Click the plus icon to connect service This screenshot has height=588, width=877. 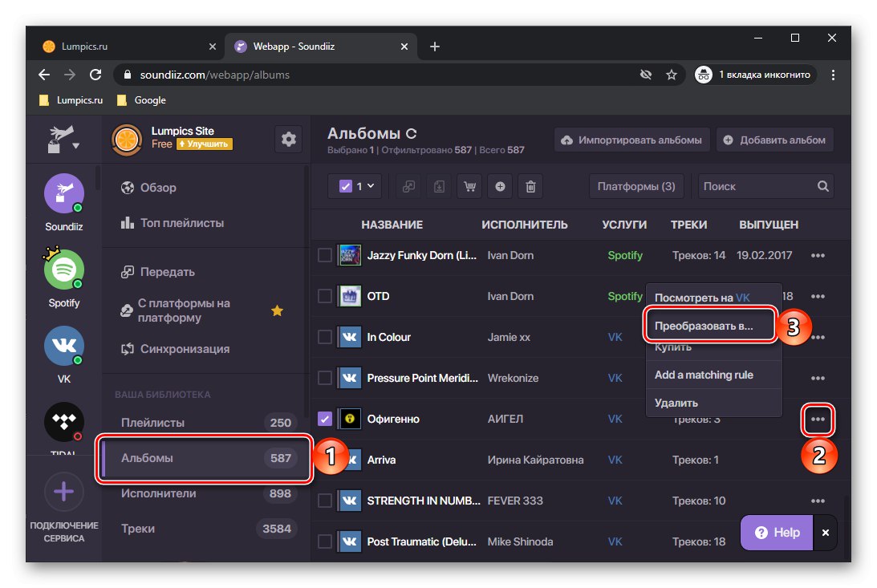coord(64,491)
